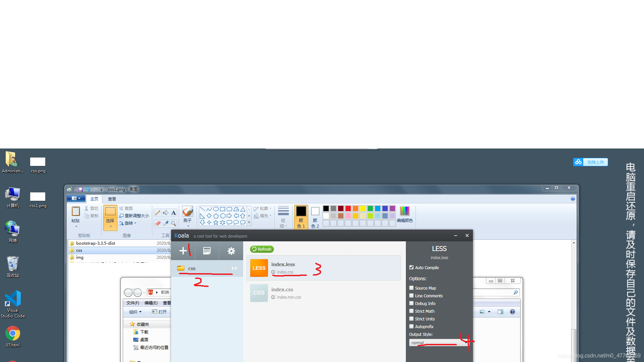Click the Settings gear icon in Koala
Image resolution: width=644 pixels, height=362 pixels.
click(x=231, y=251)
